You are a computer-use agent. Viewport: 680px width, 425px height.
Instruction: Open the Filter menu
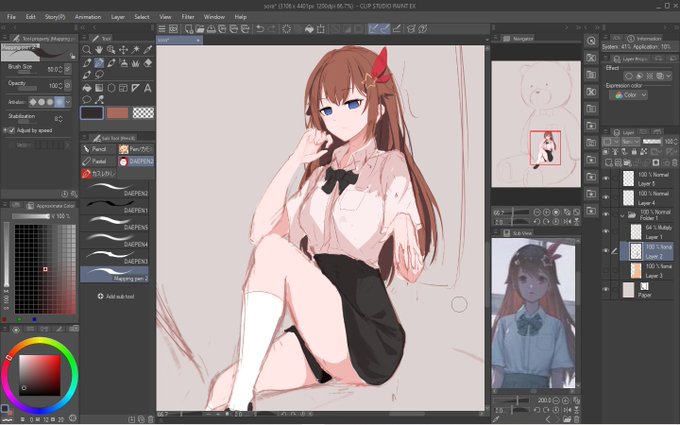[188, 17]
